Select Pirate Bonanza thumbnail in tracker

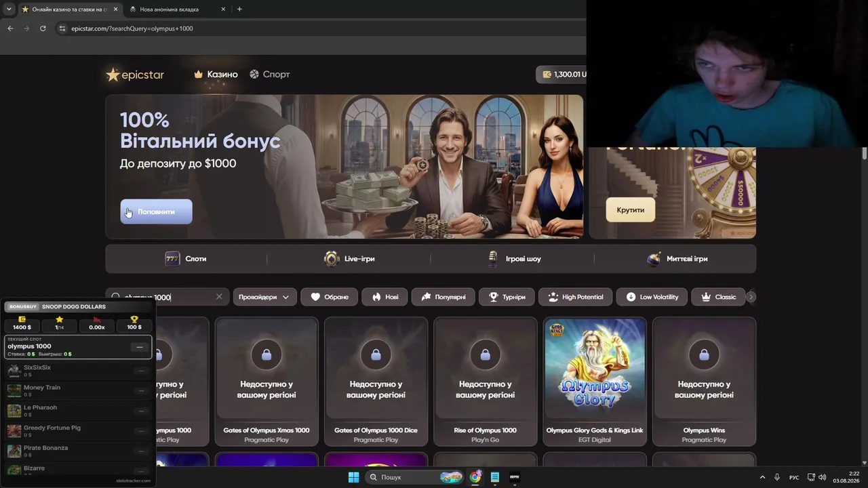tap(14, 451)
